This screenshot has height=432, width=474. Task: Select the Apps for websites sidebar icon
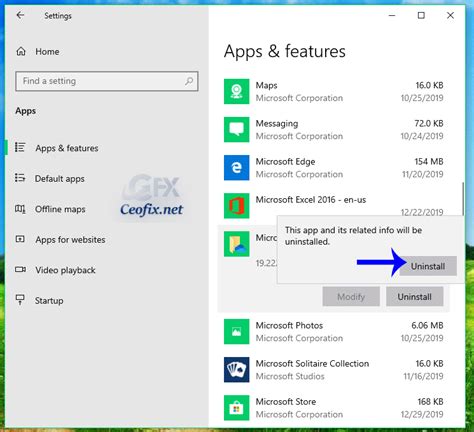(x=20, y=239)
